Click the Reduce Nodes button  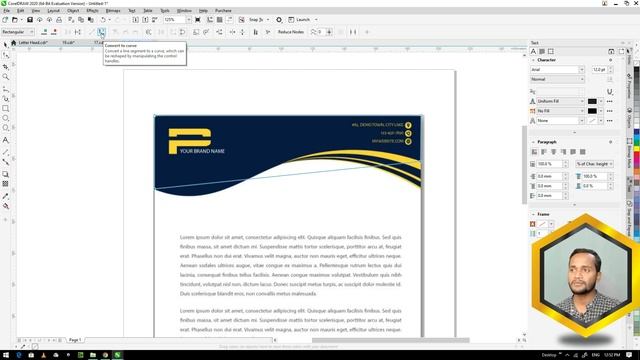291,32
